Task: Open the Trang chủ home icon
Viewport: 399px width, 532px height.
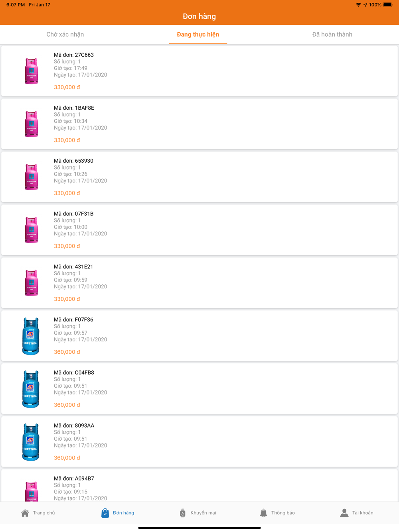Action: [25, 513]
